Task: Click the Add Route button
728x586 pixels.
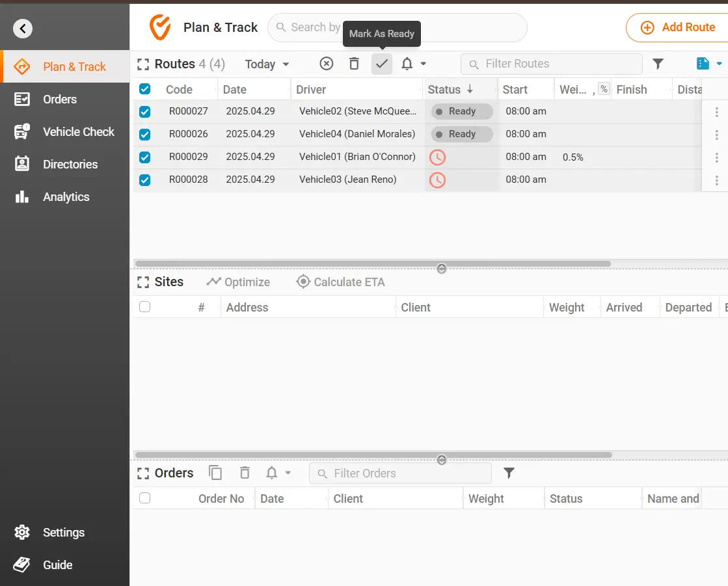Action: click(x=678, y=28)
